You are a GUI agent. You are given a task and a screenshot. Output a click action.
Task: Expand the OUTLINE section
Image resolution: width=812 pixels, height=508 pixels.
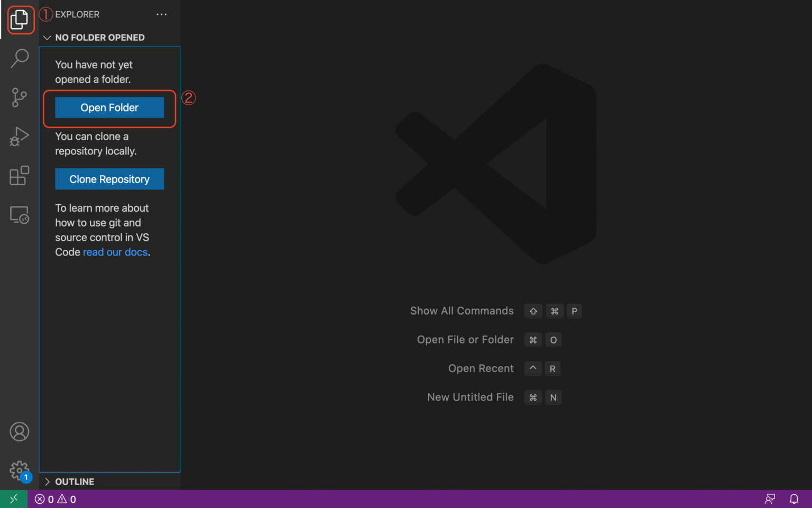click(47, 482)
